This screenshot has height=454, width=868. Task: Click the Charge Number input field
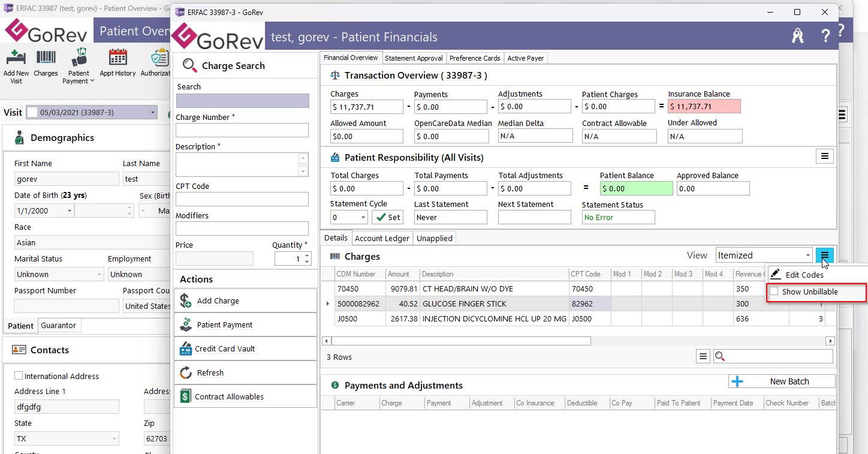(242, 130)
